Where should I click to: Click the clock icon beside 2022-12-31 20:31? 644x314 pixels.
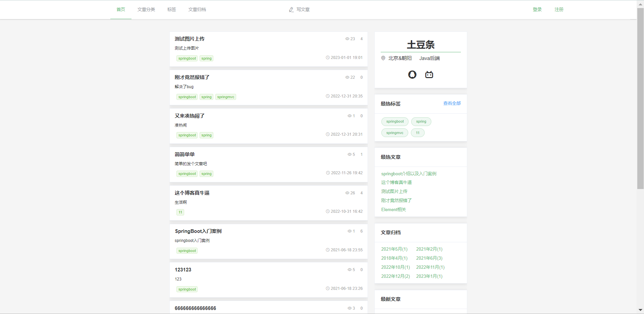click(328, 134)
